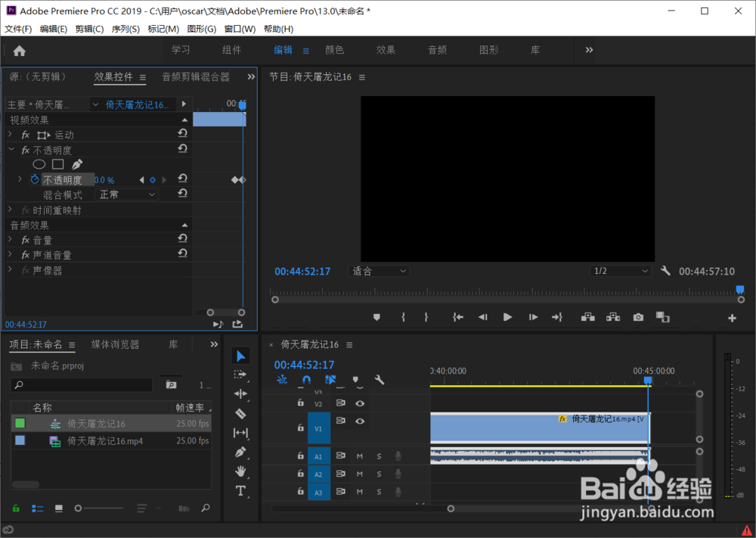Screen dimensions: 756x538
Task: Step back one frame
Action: click(482, 317)
